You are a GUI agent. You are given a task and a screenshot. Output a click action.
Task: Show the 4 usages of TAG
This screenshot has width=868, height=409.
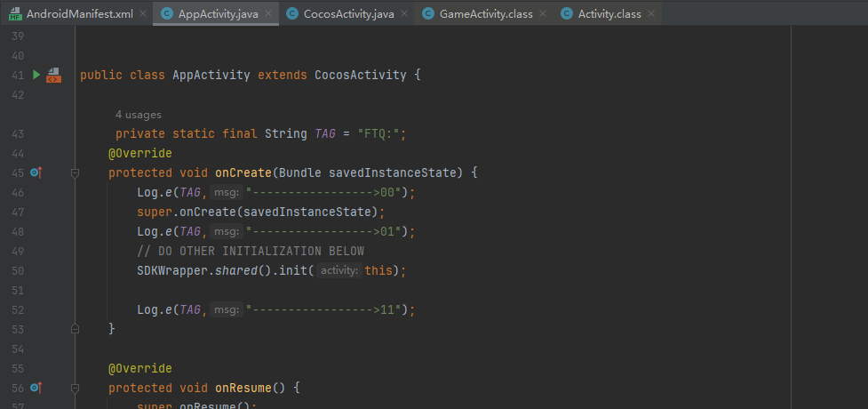tap(139, 115)
